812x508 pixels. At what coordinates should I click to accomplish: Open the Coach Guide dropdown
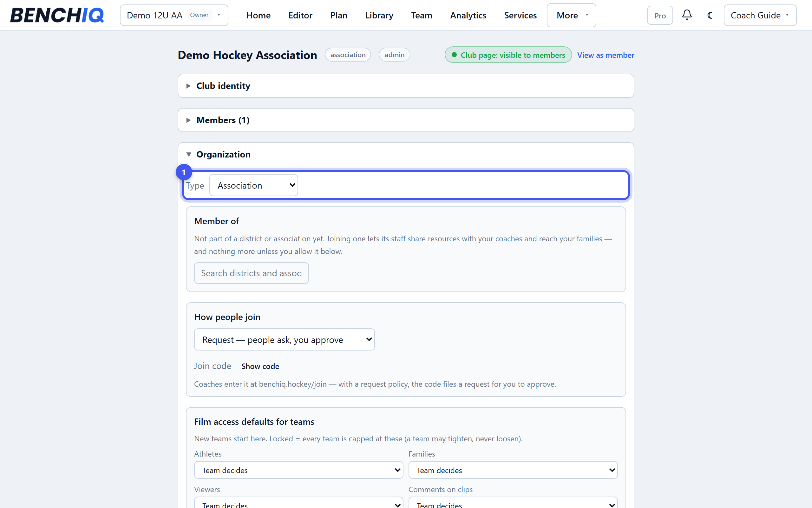(760, 15)
